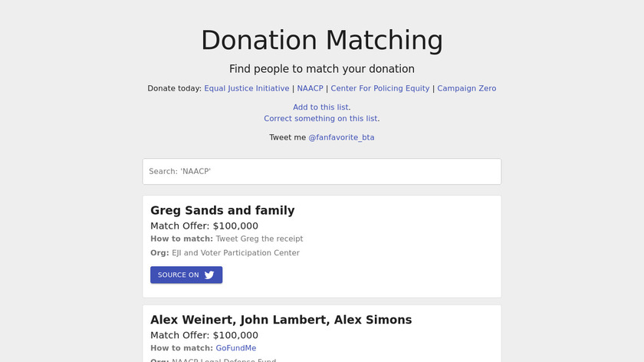This screenshot has height=362, width=644.
Task: Click the 'Add to this list' link
Action: tap(321, 107)
